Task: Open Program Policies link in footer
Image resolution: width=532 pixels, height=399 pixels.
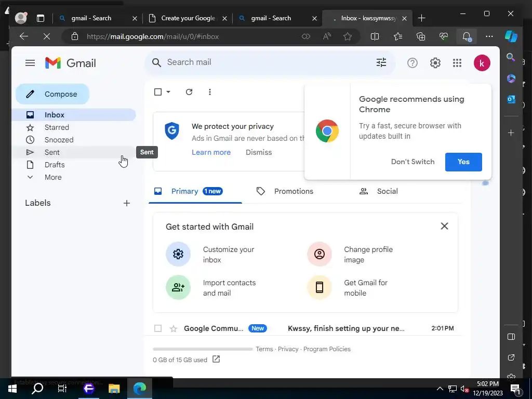Action: (327, 349)
